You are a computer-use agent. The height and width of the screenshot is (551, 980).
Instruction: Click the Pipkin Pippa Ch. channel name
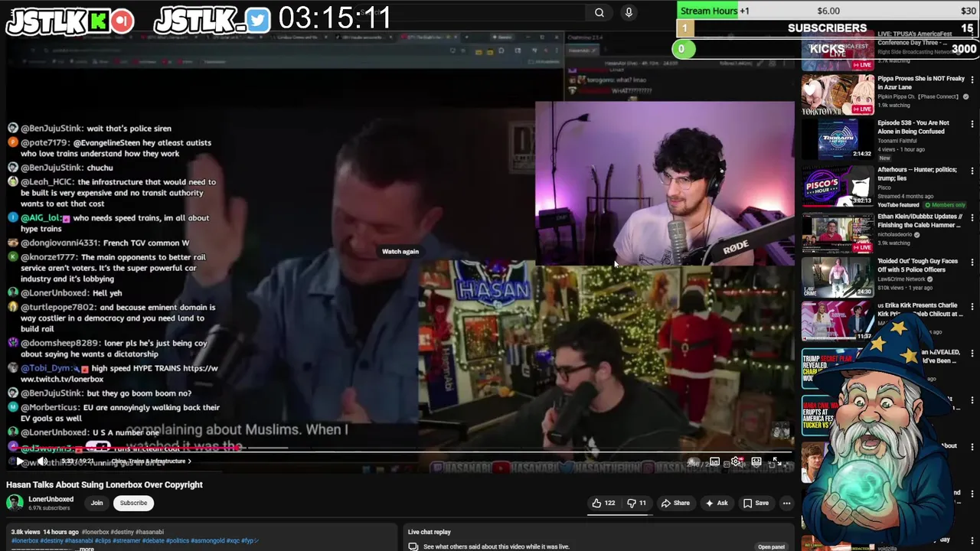[x=918, y=96]
